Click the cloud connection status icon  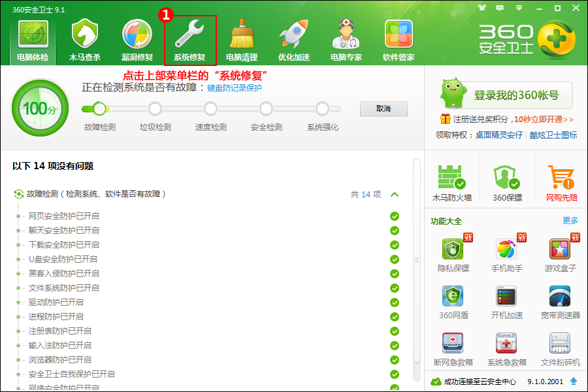click(x=436, y=382)
